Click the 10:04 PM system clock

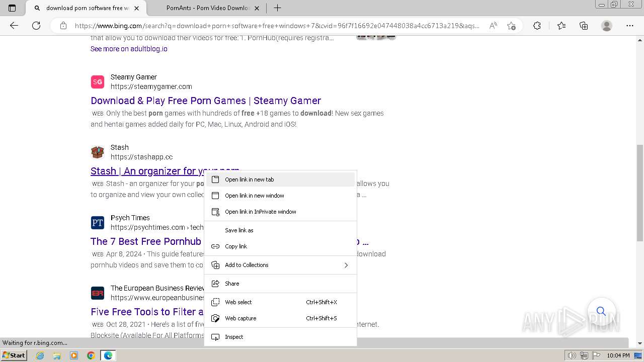(618, 355)
